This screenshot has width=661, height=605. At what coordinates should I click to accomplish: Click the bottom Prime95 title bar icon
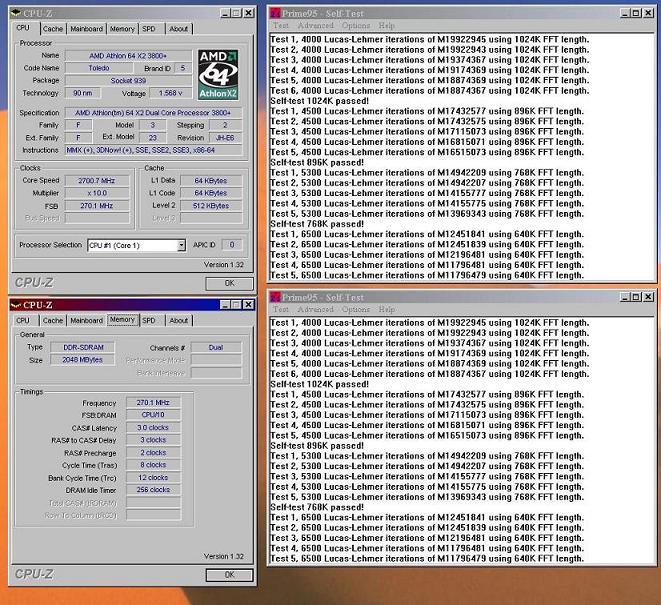[x=275, y=297]
